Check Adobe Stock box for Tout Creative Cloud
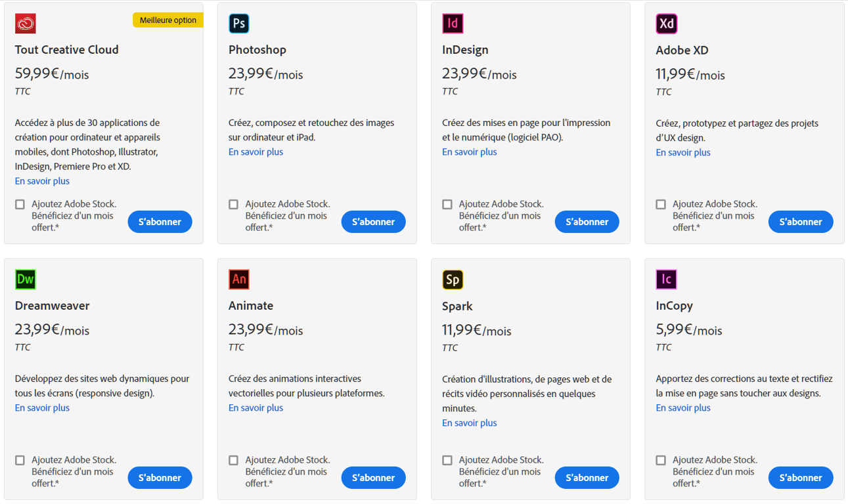 tap(20, 205)
